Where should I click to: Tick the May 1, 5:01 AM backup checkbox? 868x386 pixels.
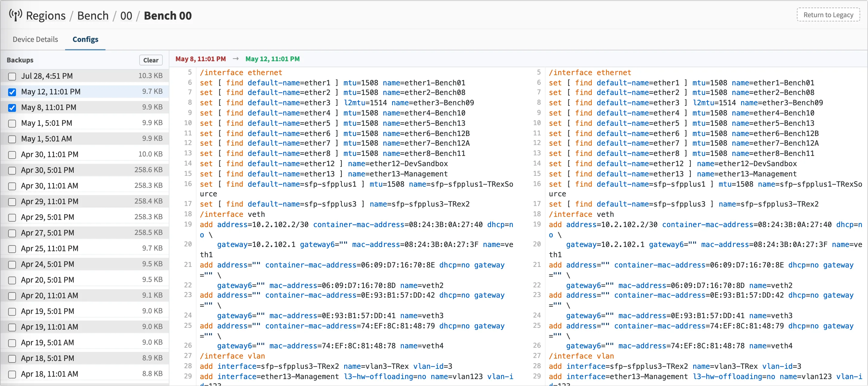[x=12, y=139]
